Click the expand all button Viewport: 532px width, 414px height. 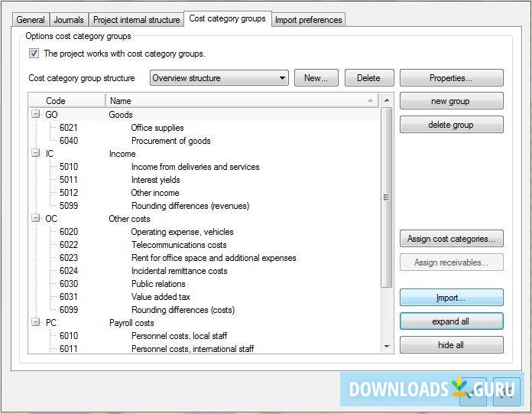(x=451, y=321)
